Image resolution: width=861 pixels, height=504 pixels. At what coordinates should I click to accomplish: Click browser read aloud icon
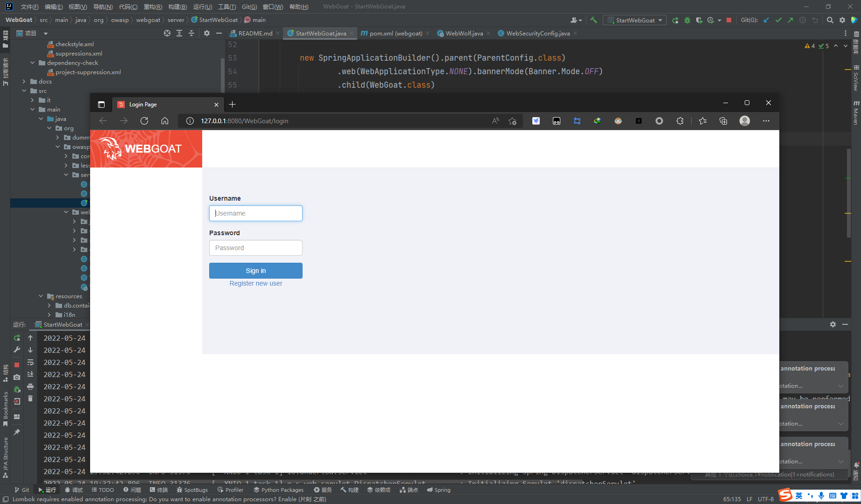point(495,121)
